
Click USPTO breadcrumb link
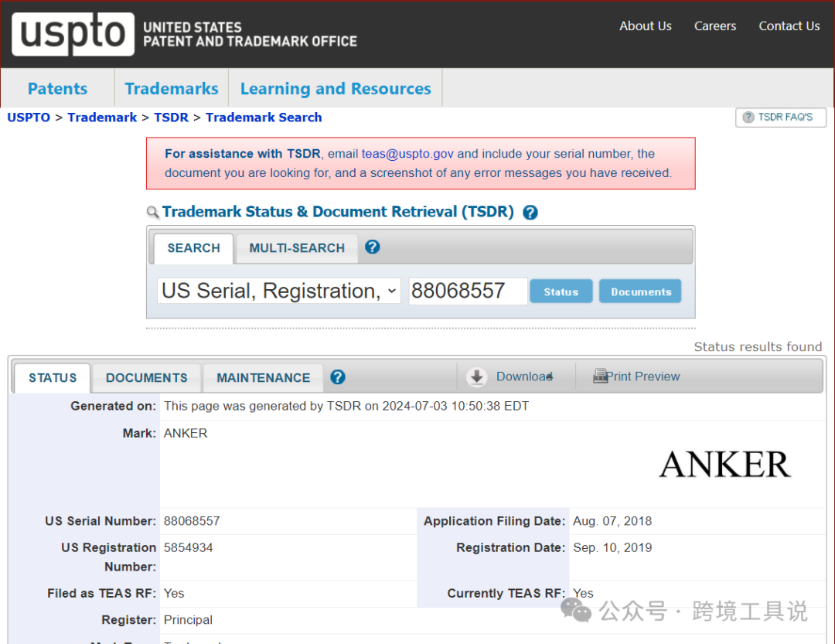tap(29, 118)
